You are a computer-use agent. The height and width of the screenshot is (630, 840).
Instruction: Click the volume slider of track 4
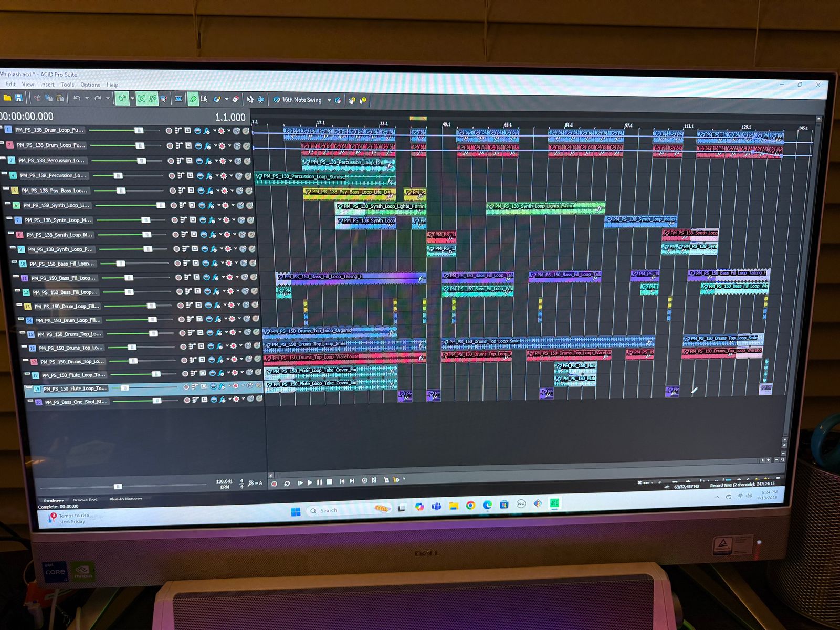pos(118,176)
